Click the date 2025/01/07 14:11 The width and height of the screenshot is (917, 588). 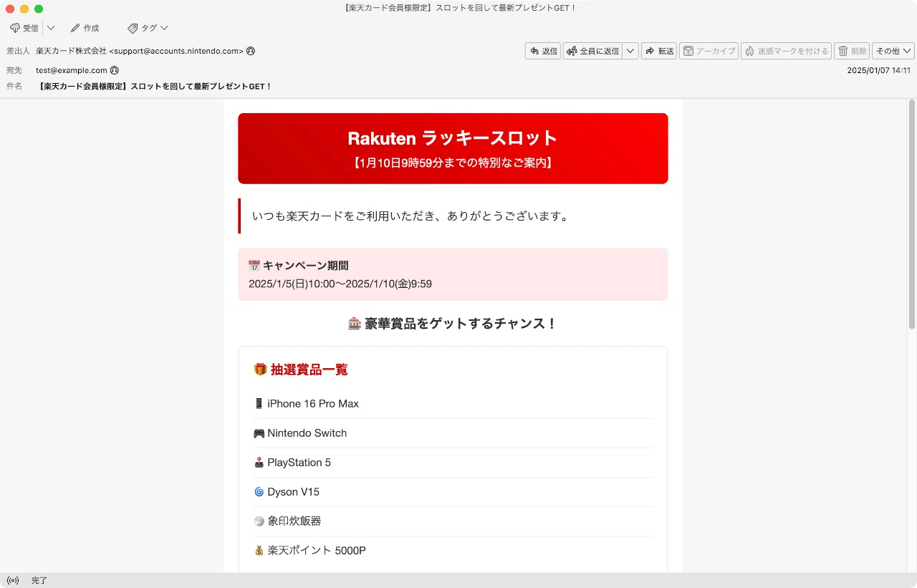point(878,70)
